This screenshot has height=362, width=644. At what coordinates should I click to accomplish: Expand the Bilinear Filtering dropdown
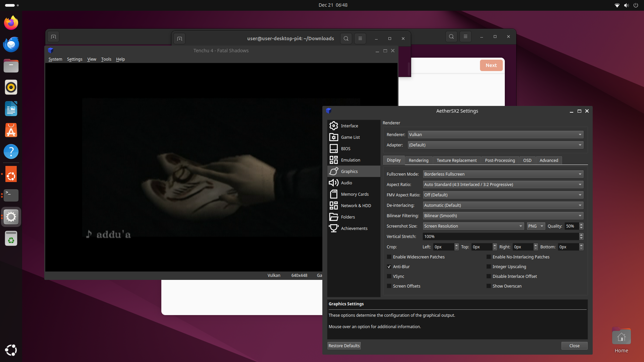(502, 216)
